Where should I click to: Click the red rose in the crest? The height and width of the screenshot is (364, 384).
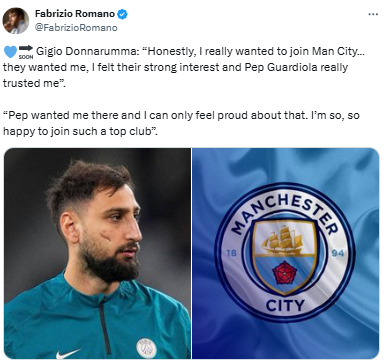point(283,273)
